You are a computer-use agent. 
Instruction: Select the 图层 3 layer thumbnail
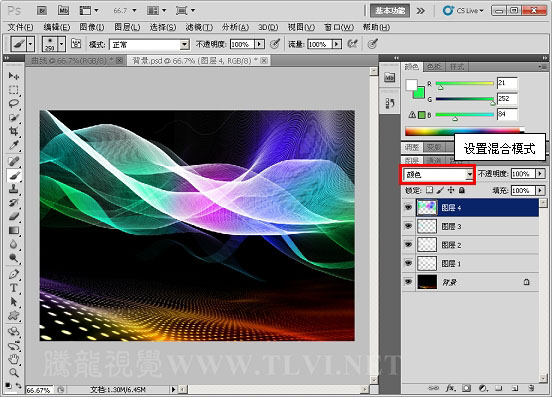click(x=427, y=226)
